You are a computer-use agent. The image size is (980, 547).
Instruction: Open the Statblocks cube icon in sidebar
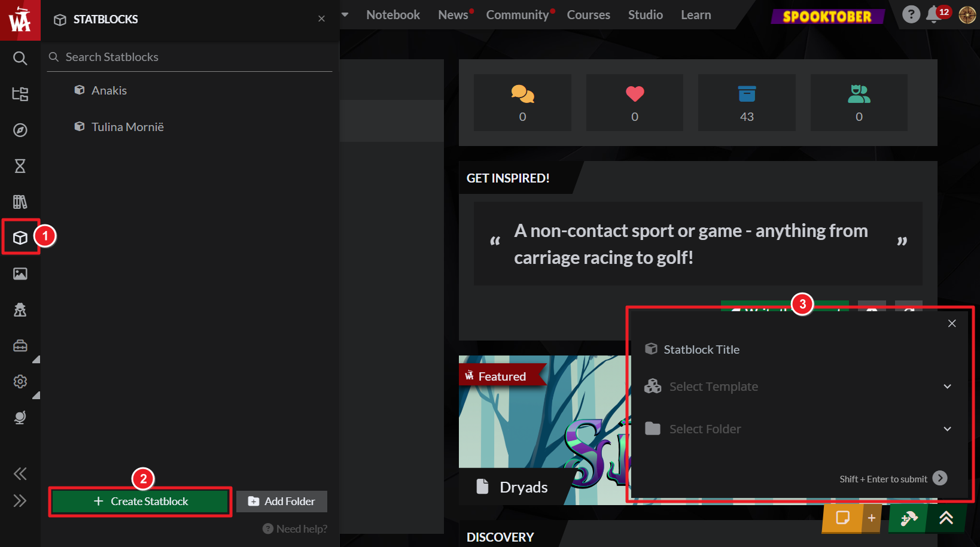(20, 238)
